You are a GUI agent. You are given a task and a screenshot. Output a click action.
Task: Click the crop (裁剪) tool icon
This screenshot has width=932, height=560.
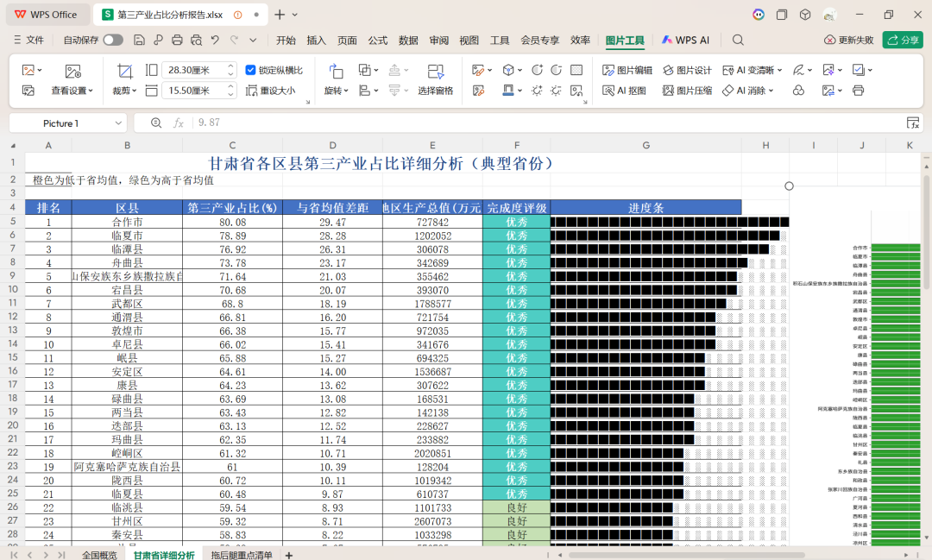(125, 71)
